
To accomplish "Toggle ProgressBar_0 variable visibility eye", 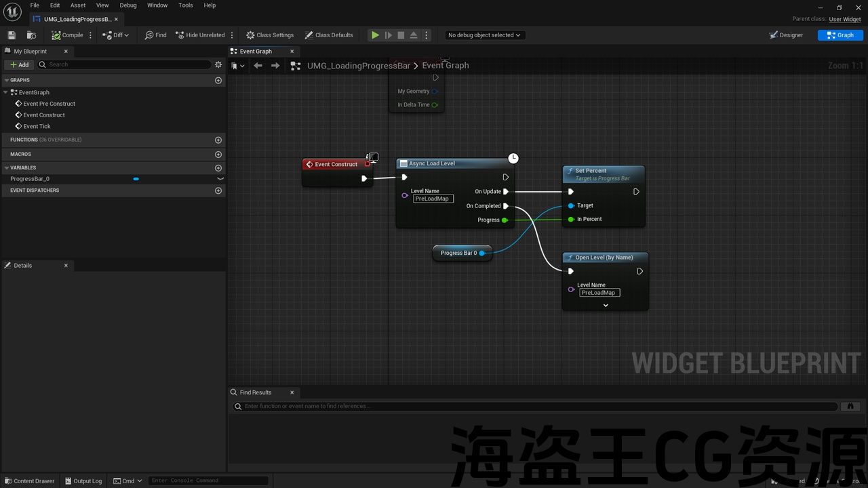I will [x=220, y=179].
